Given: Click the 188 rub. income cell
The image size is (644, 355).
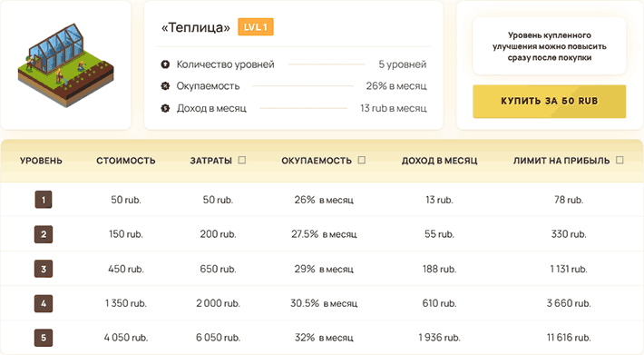Looking at the screenshot, I should [440, 269].
